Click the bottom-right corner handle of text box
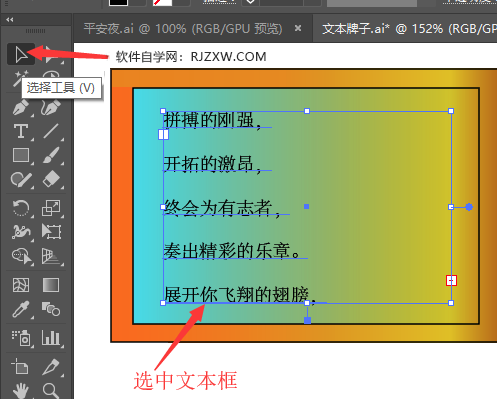 click(x=451, y=303)
